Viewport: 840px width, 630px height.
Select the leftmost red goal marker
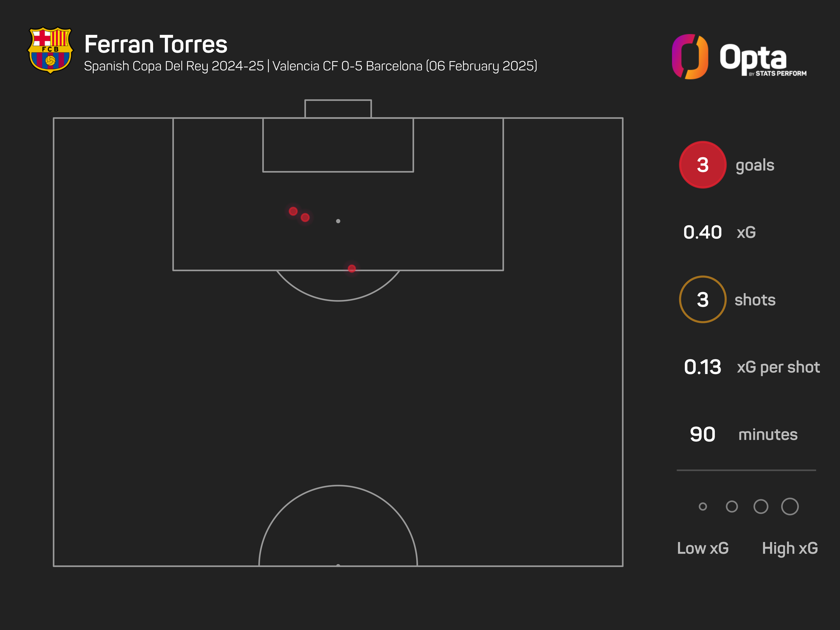(293, 211)
